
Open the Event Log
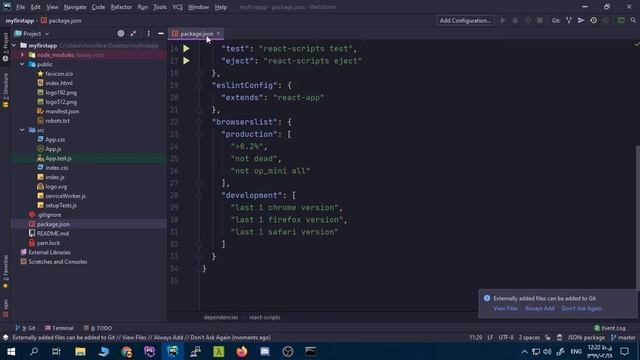610,328
